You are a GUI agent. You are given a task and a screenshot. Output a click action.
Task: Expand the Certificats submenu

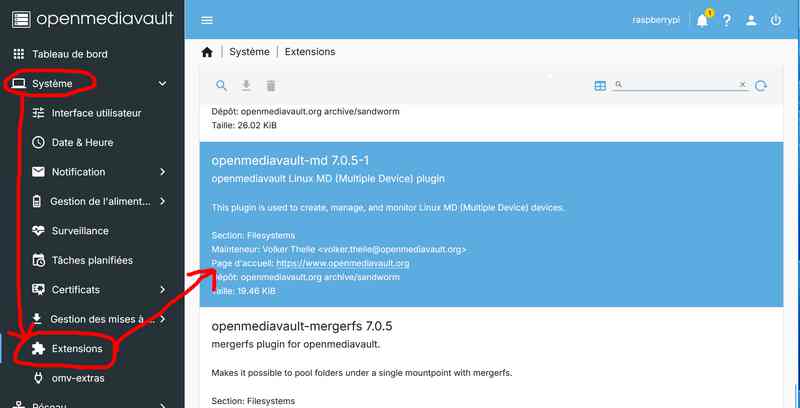[163, 290]
